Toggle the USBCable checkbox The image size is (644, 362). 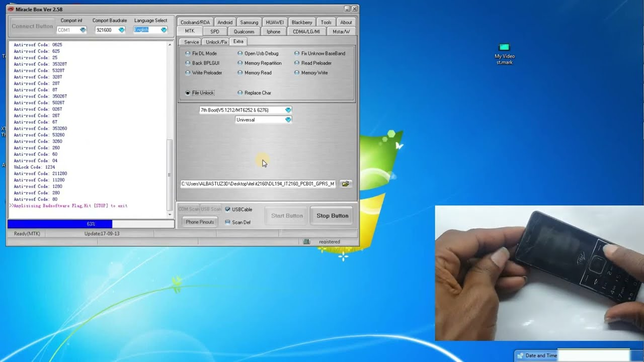pyautogui.click(x=228, y=209)
